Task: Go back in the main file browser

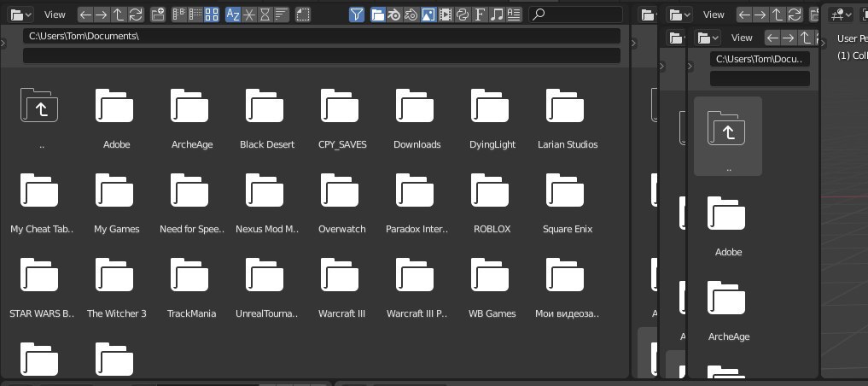Action: 85,15
